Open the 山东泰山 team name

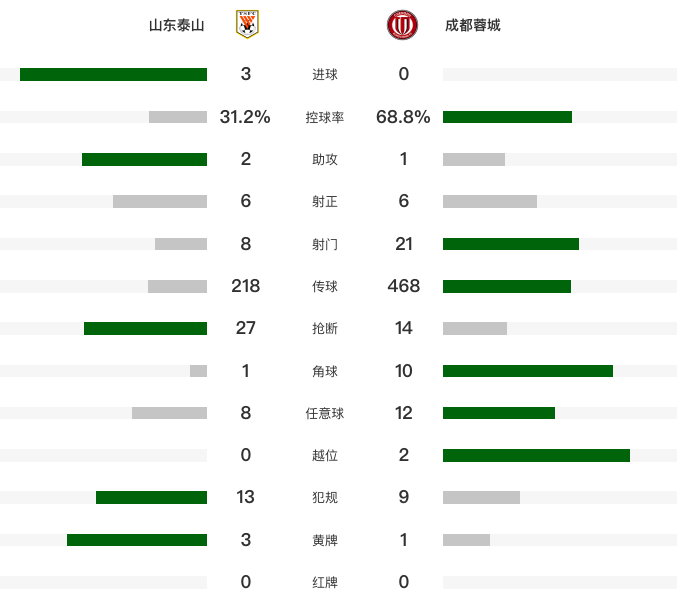tap(177, 25)
